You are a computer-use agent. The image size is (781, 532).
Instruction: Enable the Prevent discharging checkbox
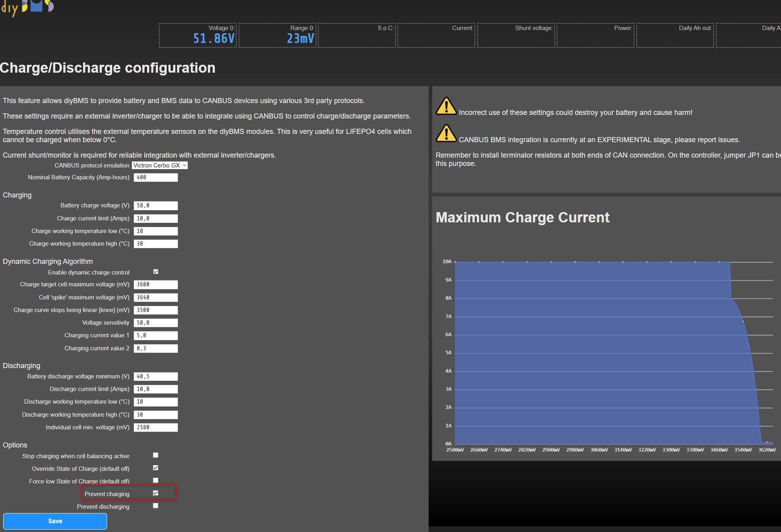[156, 506]
